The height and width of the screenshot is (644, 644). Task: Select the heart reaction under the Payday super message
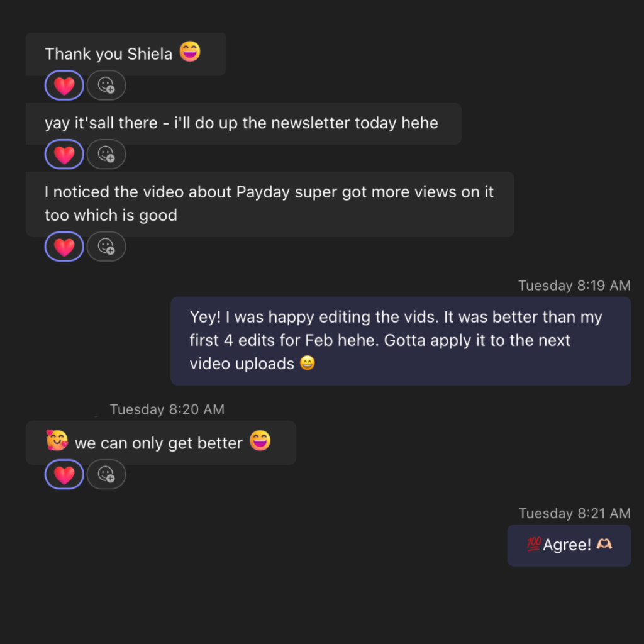coord(64,247)
